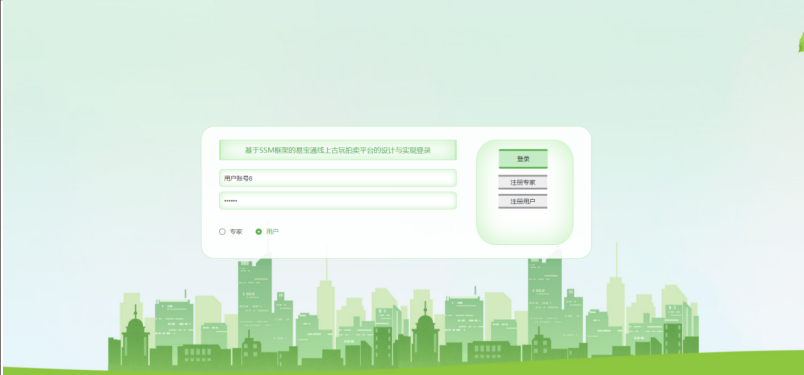Screen dimensions: 804x375
Task: Open the 注册专家 registration button
Action: coord(523,182)
